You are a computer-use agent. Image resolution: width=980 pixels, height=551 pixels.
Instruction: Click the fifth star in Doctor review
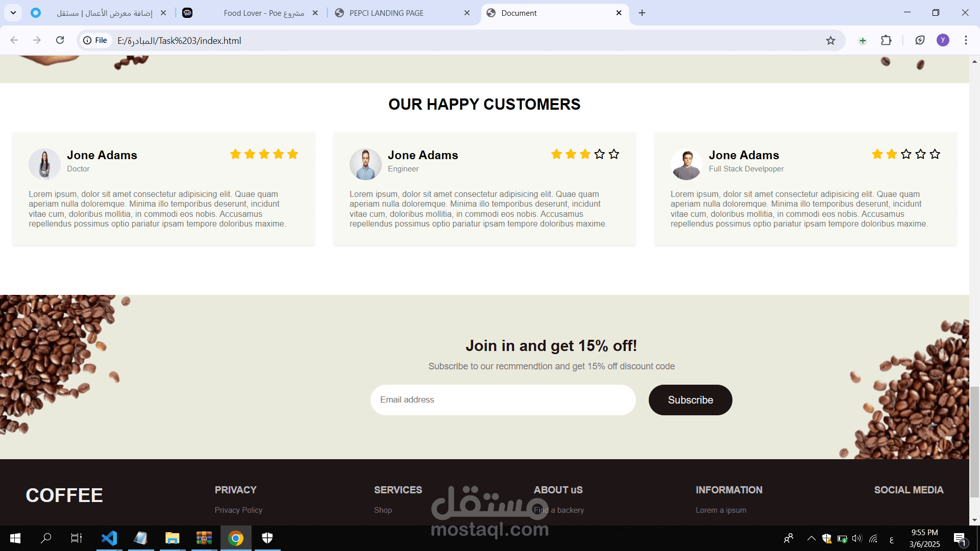(292, 154)
